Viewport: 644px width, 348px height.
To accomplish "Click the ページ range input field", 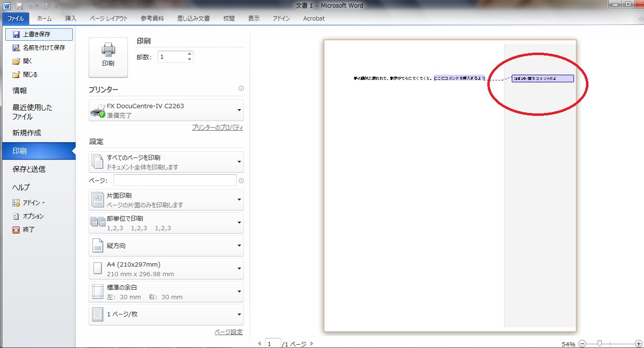I will (175, 180).
